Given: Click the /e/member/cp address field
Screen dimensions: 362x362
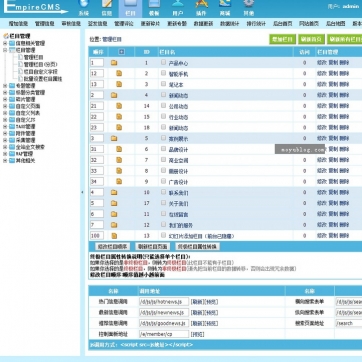Looking at the screenshot, I should 164,334.
